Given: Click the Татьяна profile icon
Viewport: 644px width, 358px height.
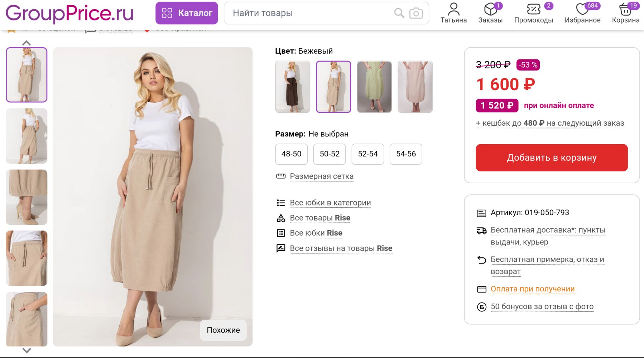Looking at the screenshot, I should 453,9.
